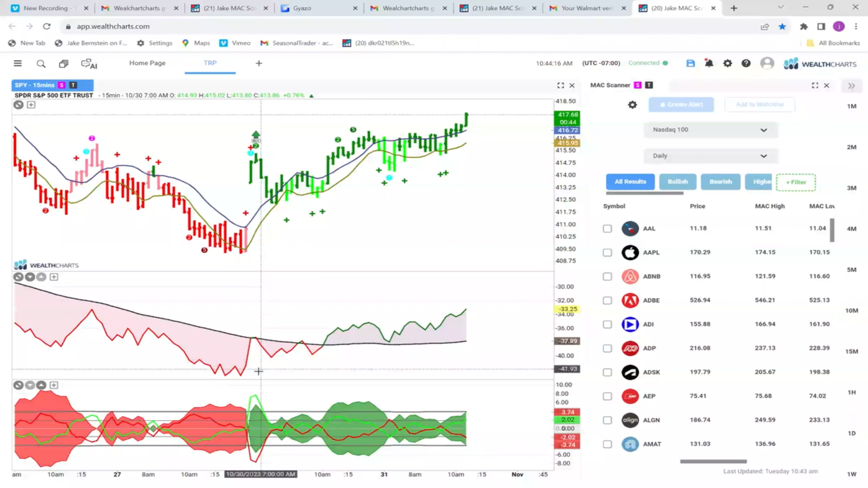
Task: Add indicator to middle pane
Action: 54,277
